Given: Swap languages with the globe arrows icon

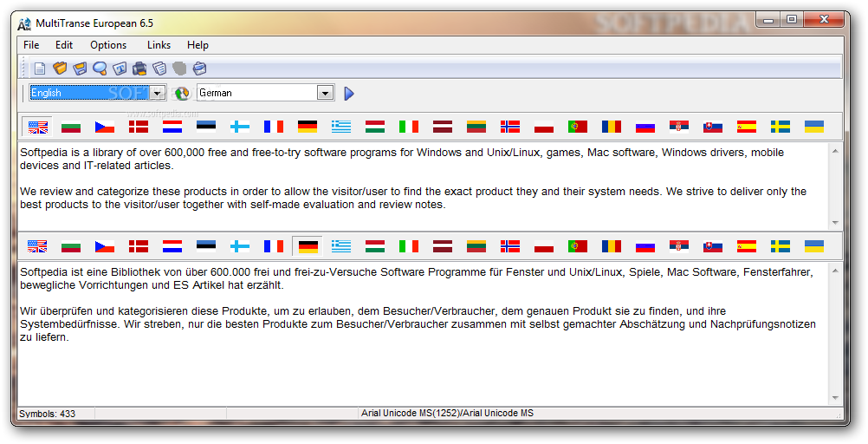Looking at the screenshot, I should click(182, 93).
